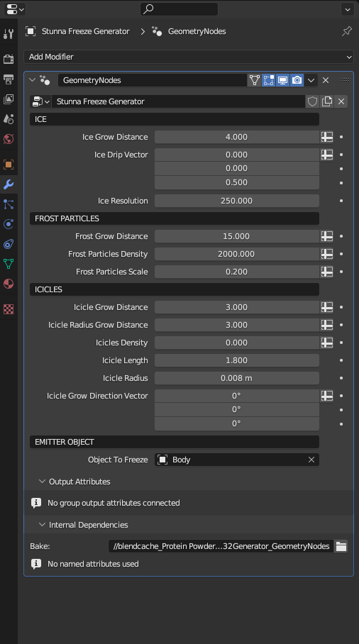The image size is (359, 644).
Task: Open the Particles properties tab
Action: click(9, 204)
